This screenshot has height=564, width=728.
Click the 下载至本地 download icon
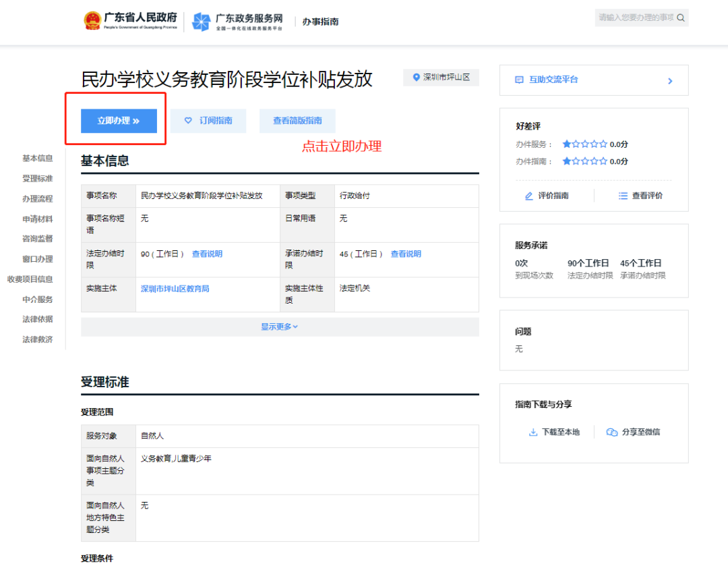pos(535,432)
